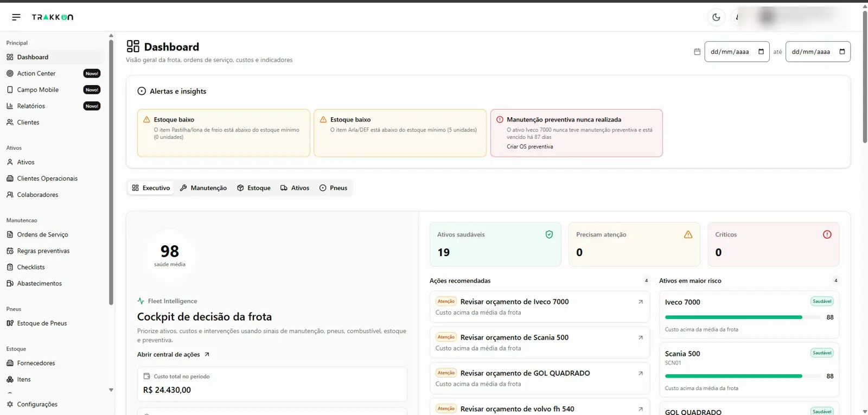Open Relatórios from the sidebar
The height and width of the screenshot is (415, 868).
point(53,106)
